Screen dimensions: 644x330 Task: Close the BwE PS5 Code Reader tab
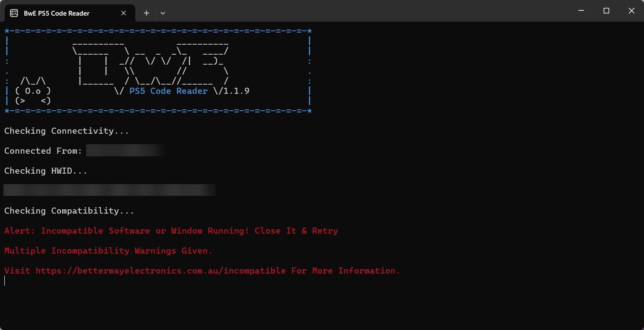point(123,13)
